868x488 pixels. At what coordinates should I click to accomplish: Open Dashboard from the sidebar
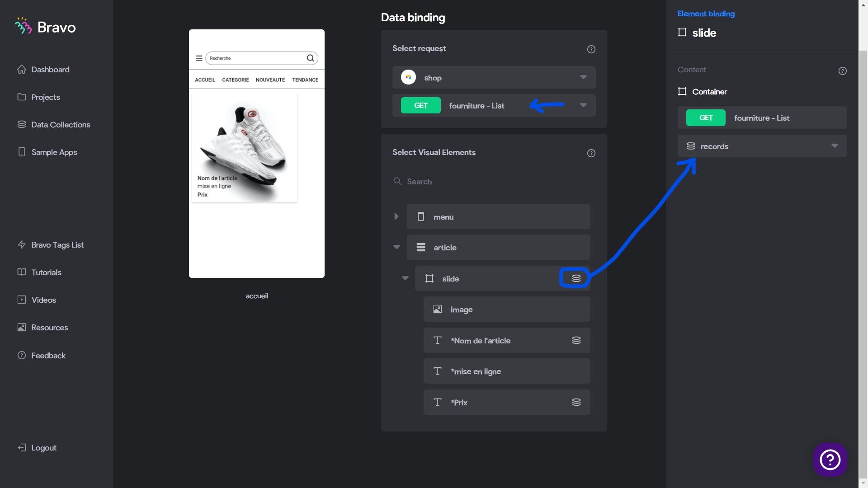(43, 70)
